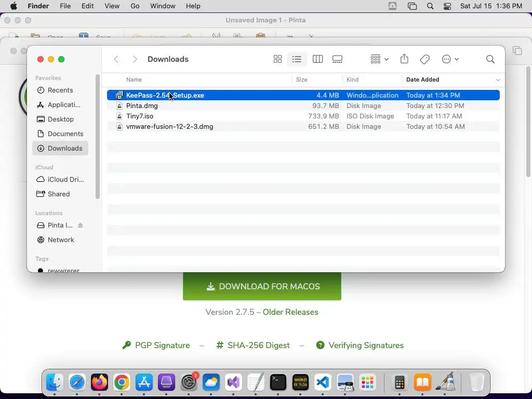
Task: Go forward using the Finder forward arrow
Action: pyautogui.click(x=135, y=59)
